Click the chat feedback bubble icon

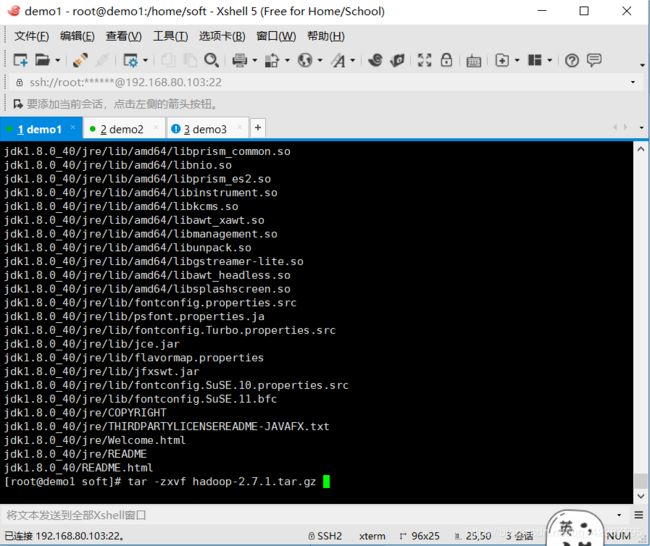594,61
